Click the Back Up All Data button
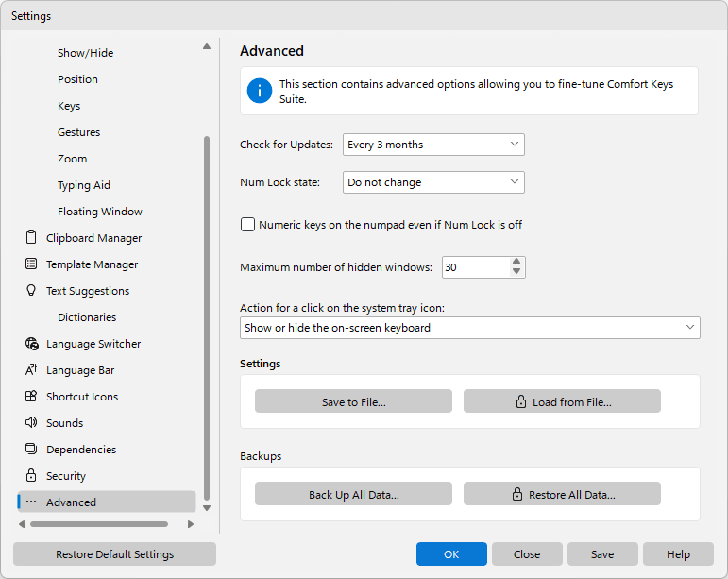The width and height of the screenshot is (728, 579). click(353, 494)
